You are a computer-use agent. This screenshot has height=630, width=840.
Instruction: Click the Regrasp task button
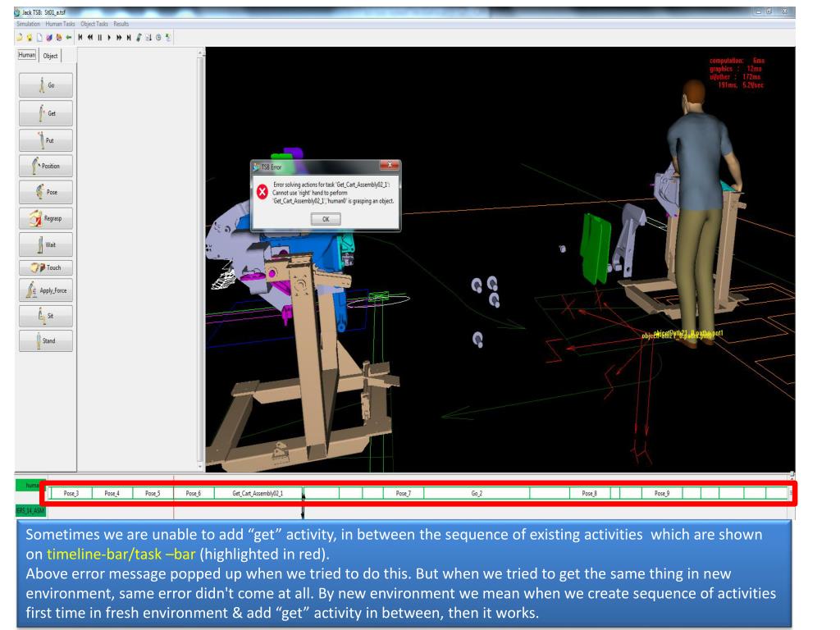point(45,218)
